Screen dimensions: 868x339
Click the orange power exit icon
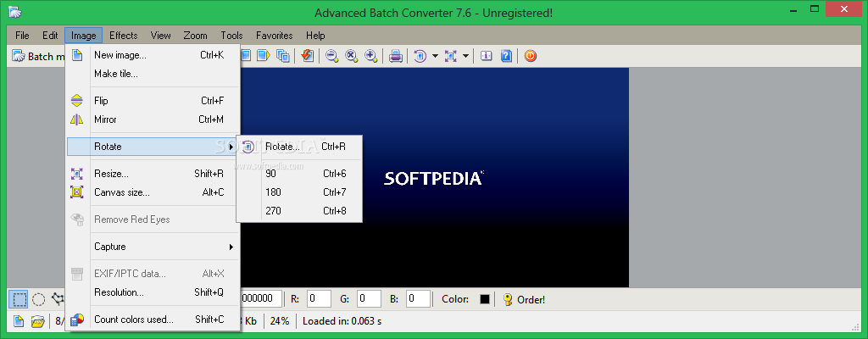(x=531, y=56)
